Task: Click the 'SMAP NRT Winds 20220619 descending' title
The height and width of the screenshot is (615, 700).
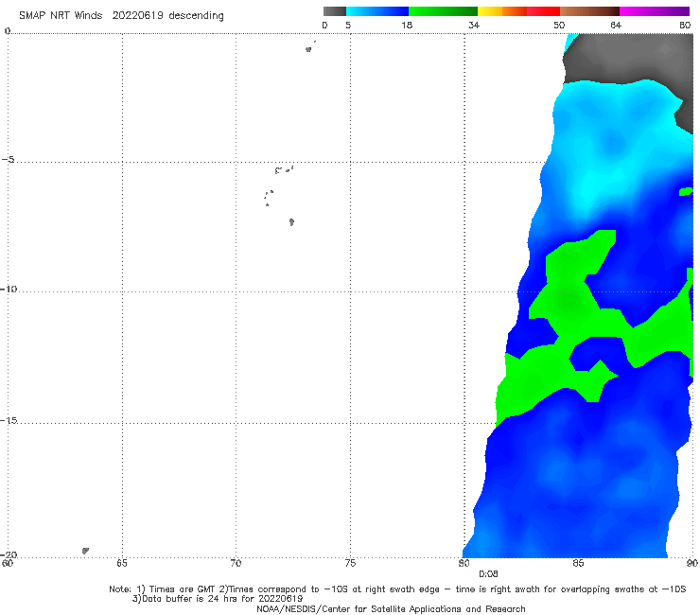Action: click(121, 16)
